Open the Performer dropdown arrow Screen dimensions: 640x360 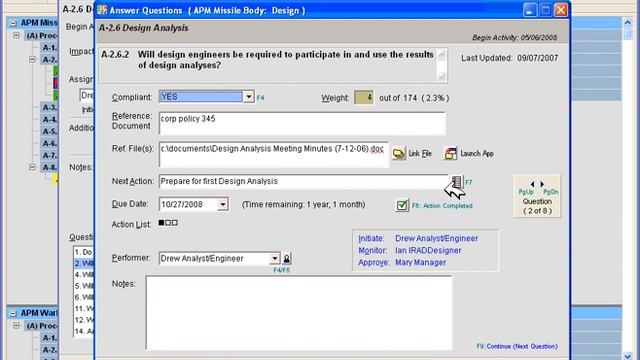[x=275, y=258]
